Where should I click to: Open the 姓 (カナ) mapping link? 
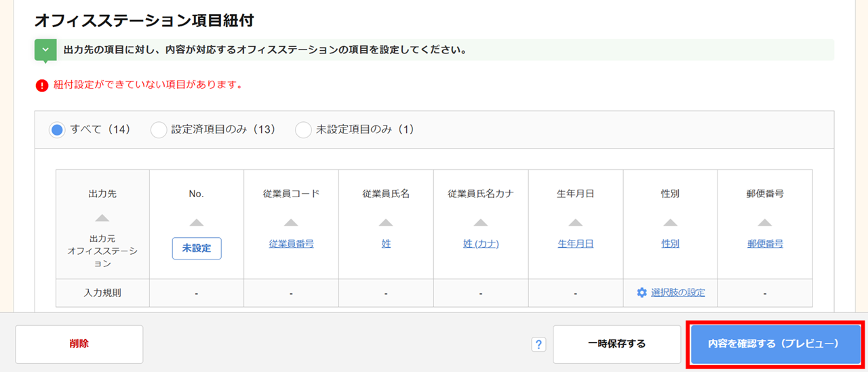481,244
